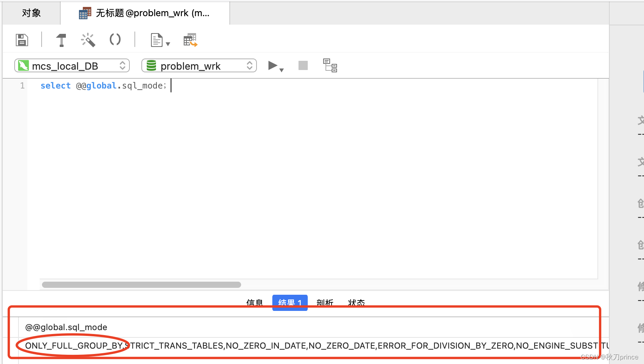Click the editor horizontal scrollbar
The width and height of the screenshot is (644, 364).
click(141, 285)
